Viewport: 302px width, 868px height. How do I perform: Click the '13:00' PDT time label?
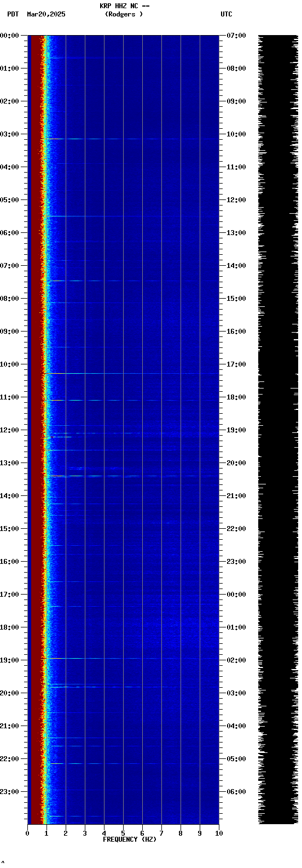coord(9,463)
